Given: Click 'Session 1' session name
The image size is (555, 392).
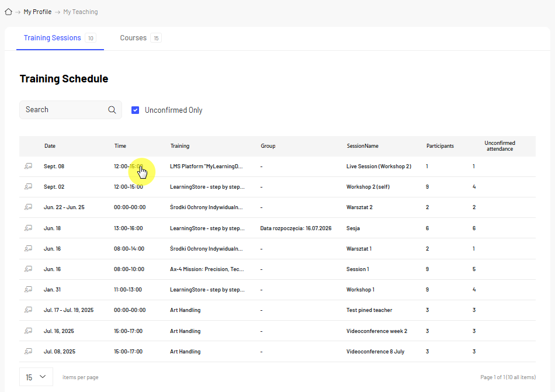Looking at the screenshot, I should pos(358,269).
